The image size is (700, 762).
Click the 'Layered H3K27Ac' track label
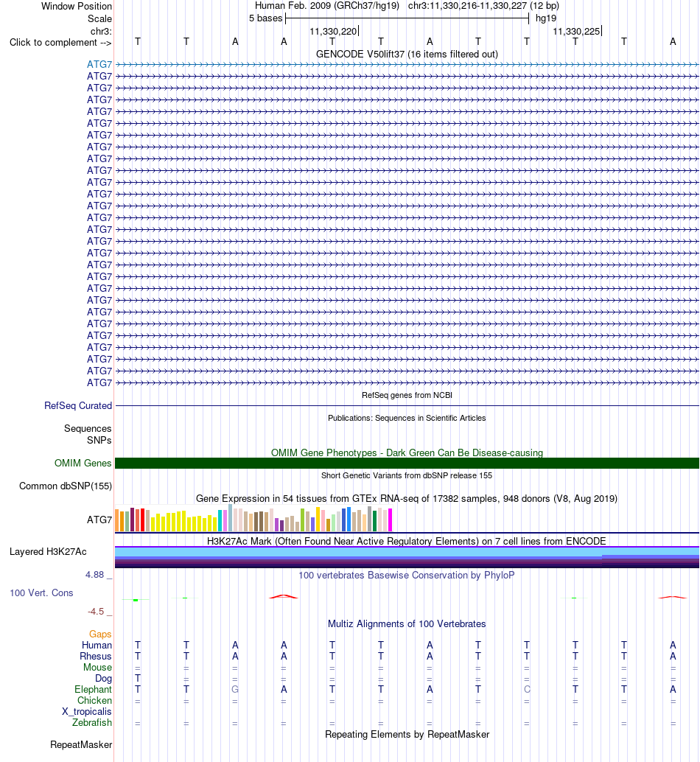(x=48, y=551)
